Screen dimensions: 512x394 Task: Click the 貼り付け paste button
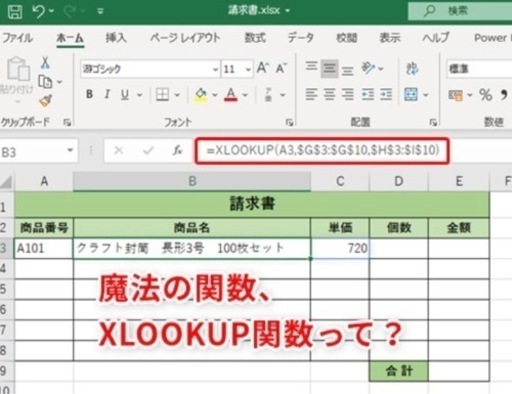(x=17, y=79)
